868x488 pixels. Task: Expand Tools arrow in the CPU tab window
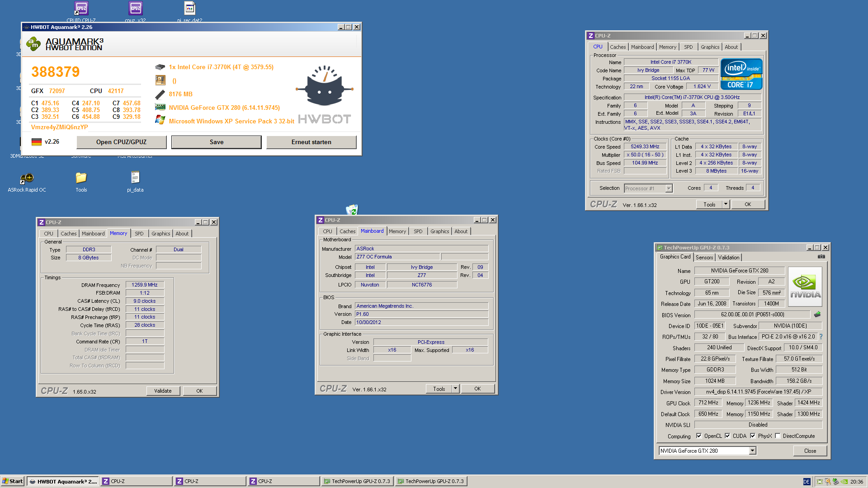click(x=726, y=204)
